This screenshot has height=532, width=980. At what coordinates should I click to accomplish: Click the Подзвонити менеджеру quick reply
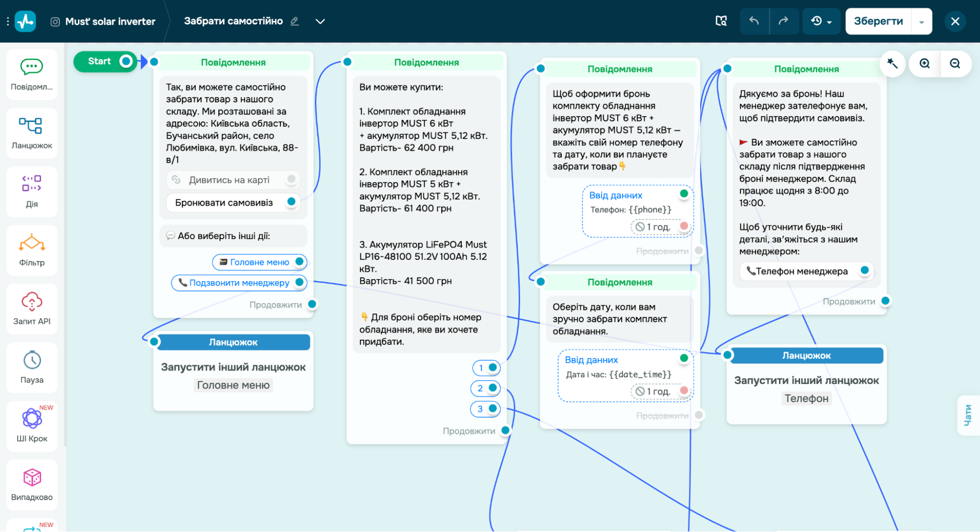(239, 283)
